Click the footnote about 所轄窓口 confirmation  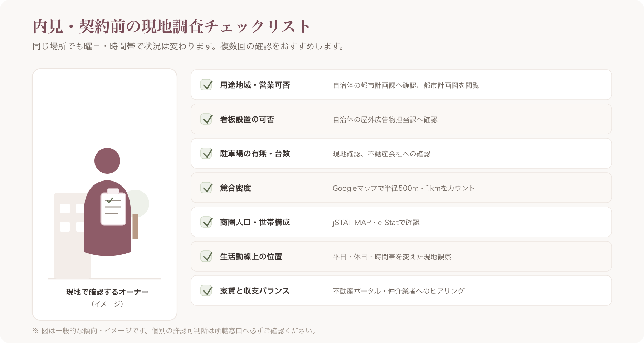coord(174,331)
